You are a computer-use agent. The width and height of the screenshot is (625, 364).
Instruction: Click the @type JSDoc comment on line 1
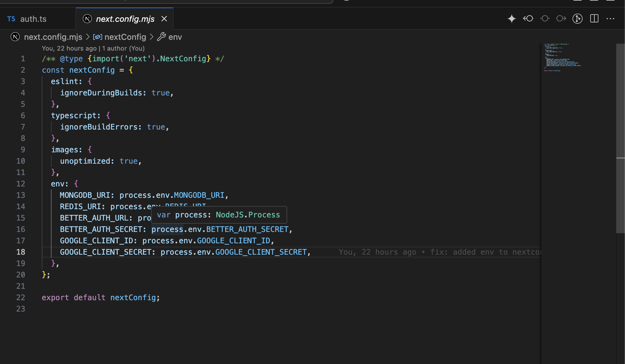[133, 59]
